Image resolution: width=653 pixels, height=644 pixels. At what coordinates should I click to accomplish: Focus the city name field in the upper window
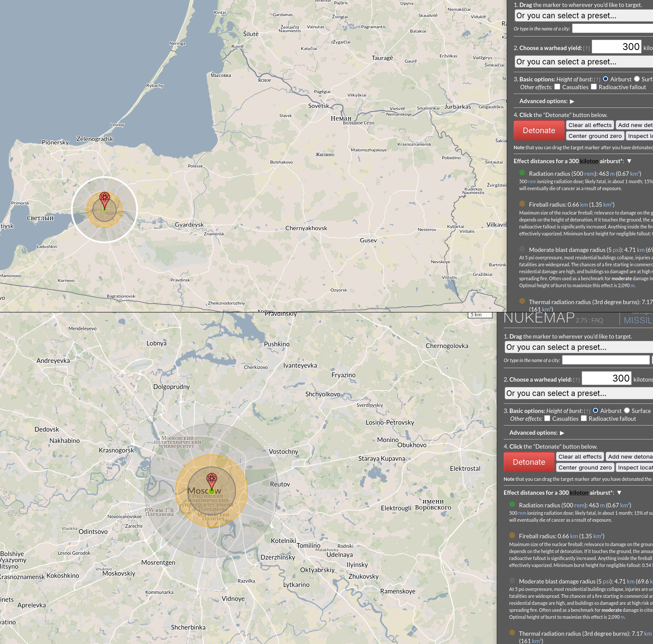[613, 28]
